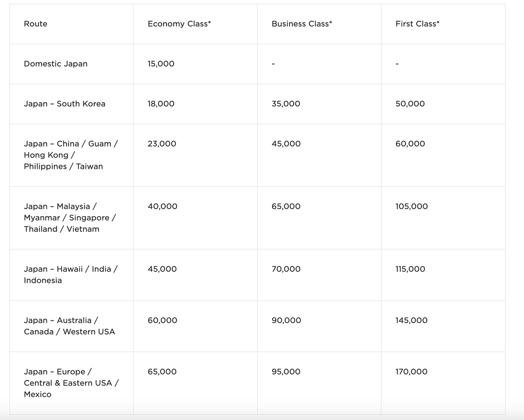Click 170,000 First Class for Europe route

411,372
